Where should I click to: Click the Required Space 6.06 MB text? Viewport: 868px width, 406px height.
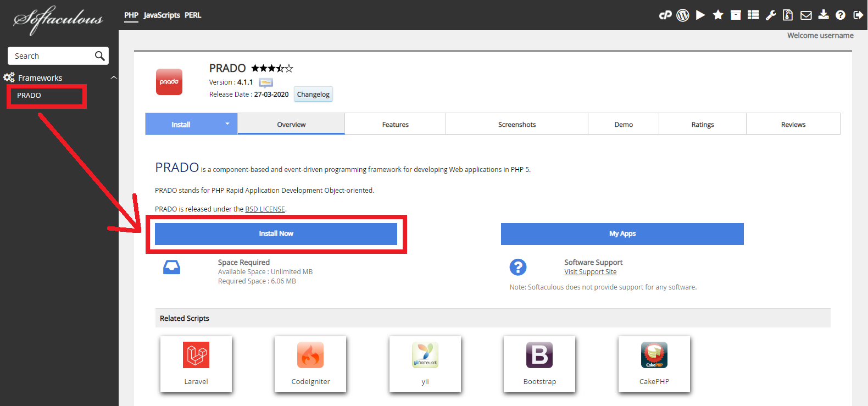[x=257, y=281]
